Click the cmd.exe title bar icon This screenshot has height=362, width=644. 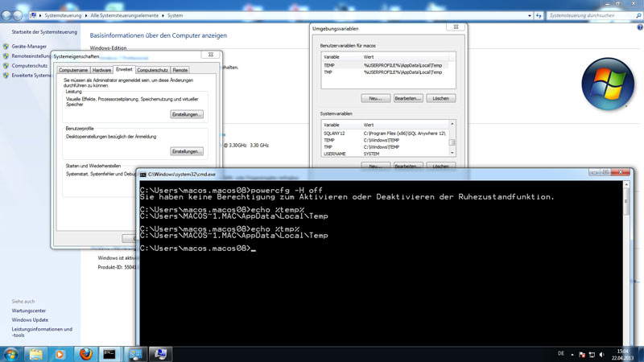142,173
